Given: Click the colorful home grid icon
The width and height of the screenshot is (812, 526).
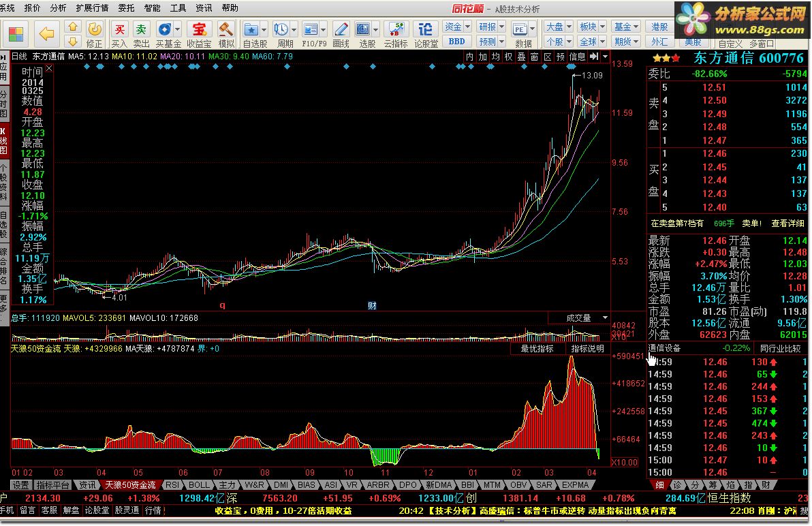Looking at the screenshot, I should tap(16, 34).
